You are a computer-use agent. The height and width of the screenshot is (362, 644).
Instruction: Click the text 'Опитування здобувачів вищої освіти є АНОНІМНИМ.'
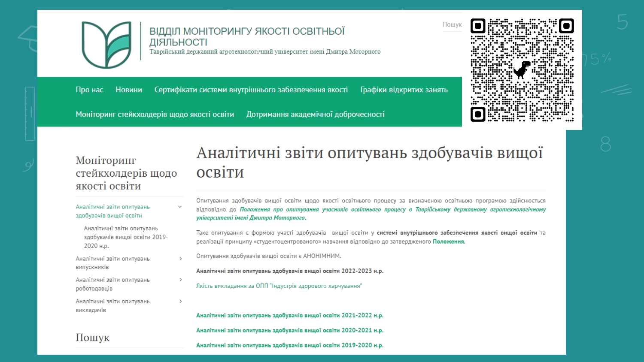269,256
